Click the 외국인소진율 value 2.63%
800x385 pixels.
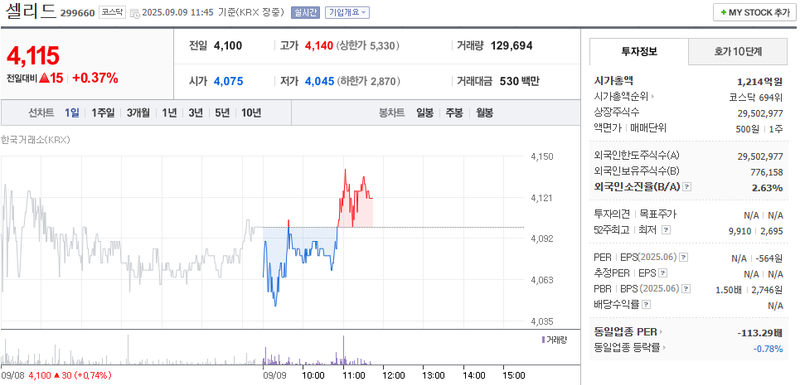[767, 188]
